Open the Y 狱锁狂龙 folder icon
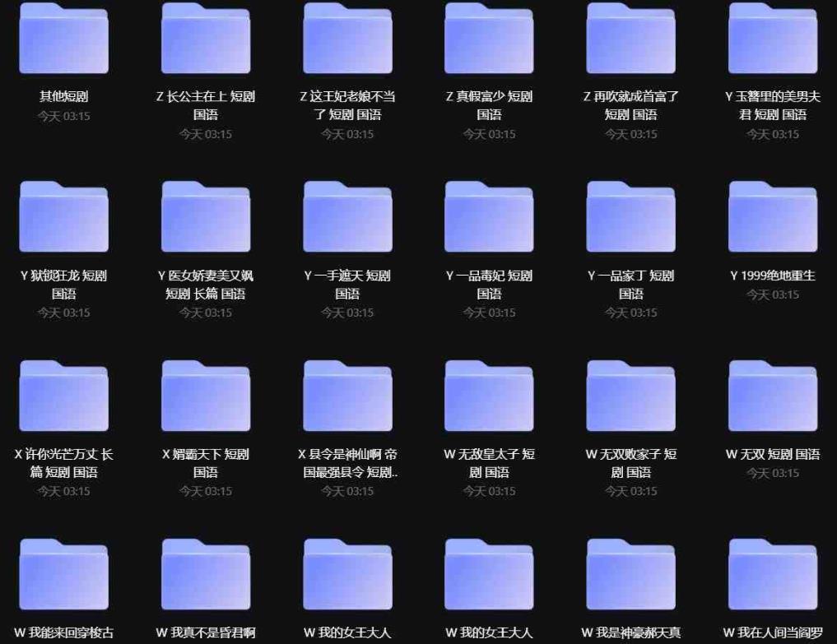This screenshot has height=644, width=837. [x=63, y=217]
